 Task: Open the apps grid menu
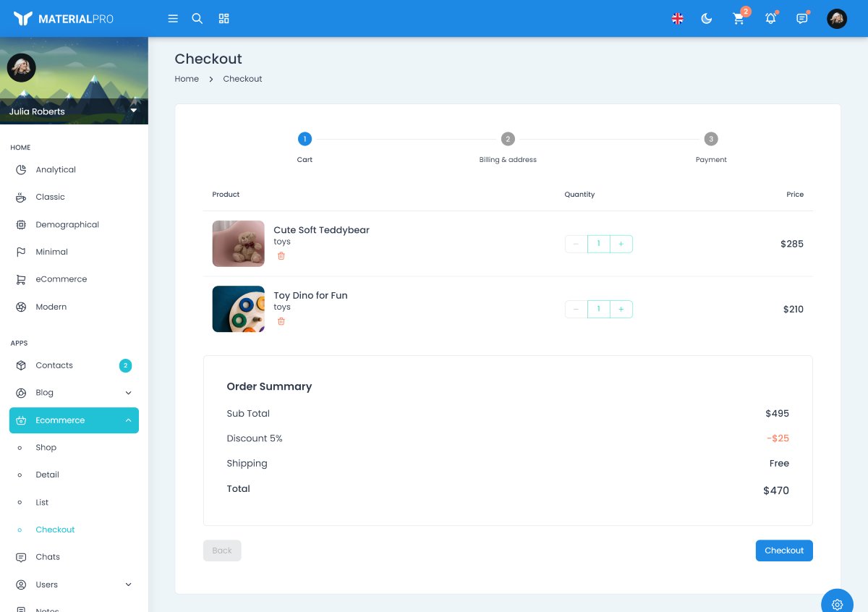pyautogui.click(x=224, y=18)
